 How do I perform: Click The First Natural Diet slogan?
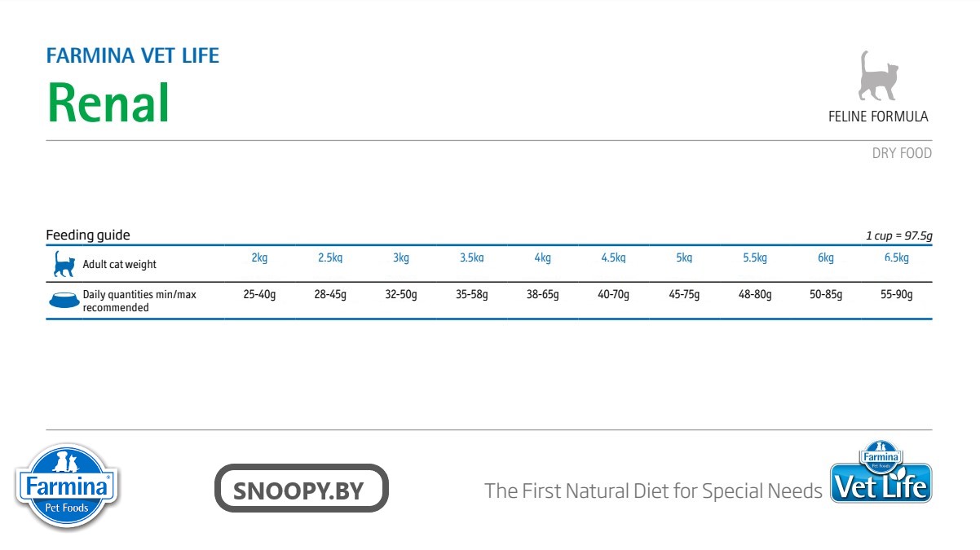click(x=653, y=491)
